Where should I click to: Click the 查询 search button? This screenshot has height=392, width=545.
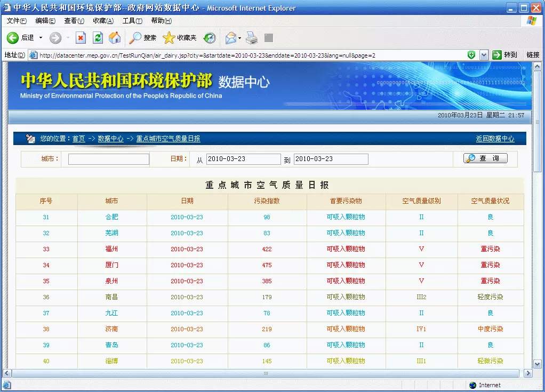click(485, 158)
